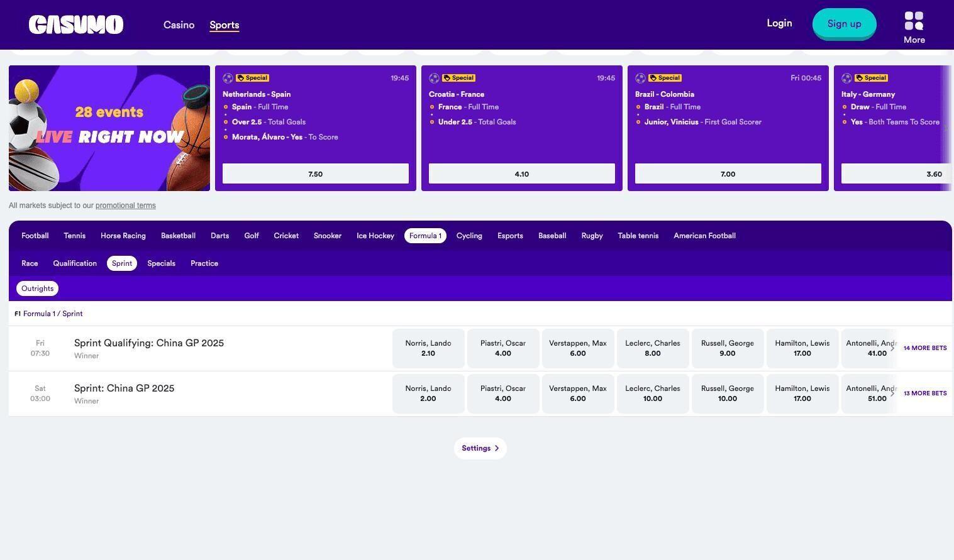Bet 7.00 on the Brazil - Colombia special

pos(728,173)
